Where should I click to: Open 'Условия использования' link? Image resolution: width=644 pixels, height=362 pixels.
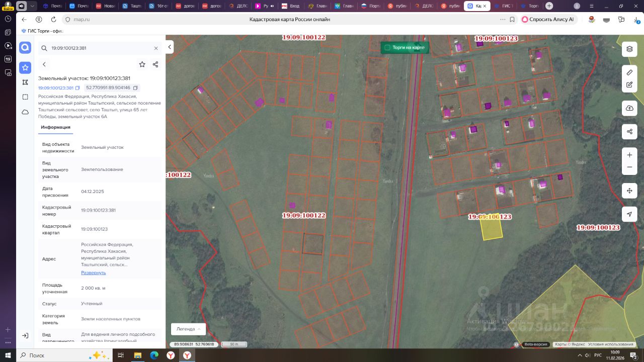point(611,344)
